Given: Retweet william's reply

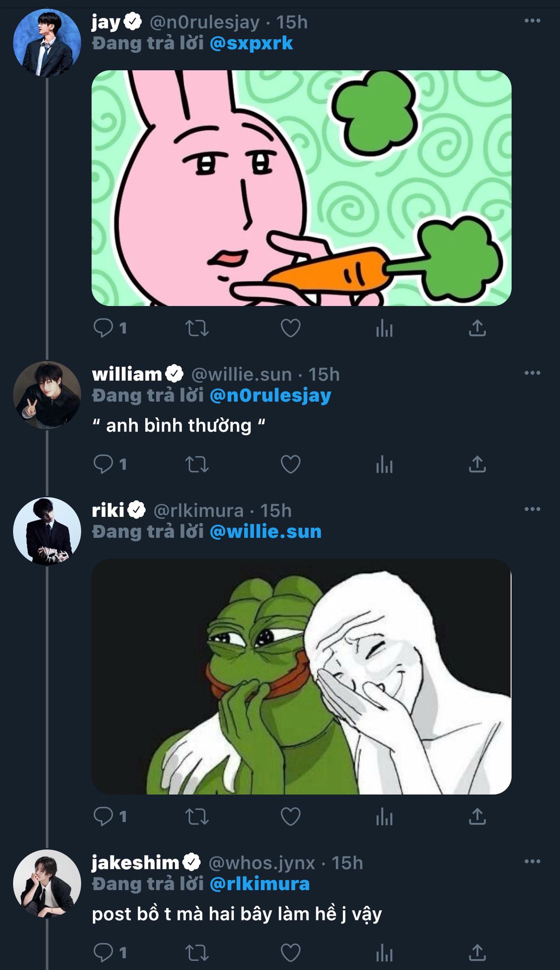Looking at the screenshot, I should (196, 464).
